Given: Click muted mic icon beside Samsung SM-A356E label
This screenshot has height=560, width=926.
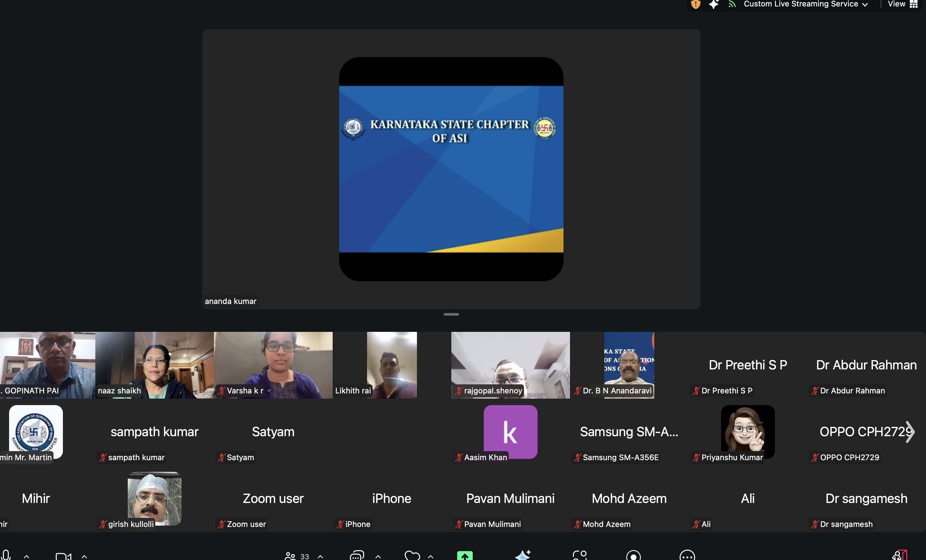Looking at the screenshot, I should pos(577,458).
